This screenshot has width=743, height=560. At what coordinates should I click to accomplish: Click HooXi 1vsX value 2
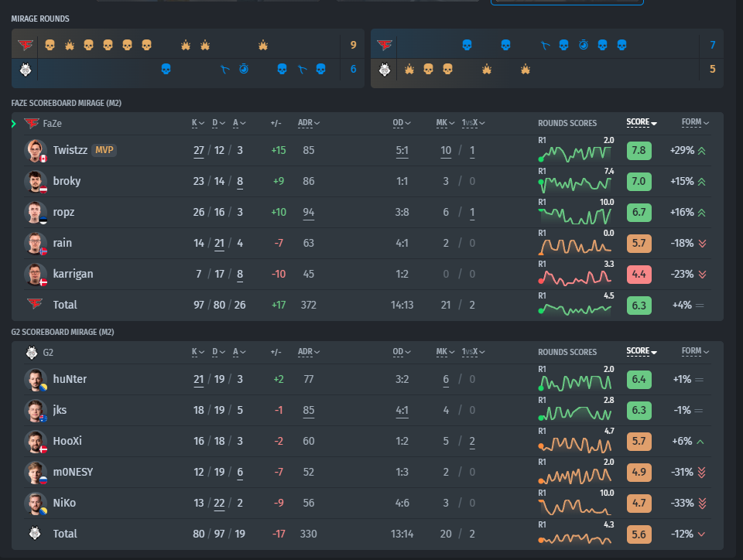point(472,442)
